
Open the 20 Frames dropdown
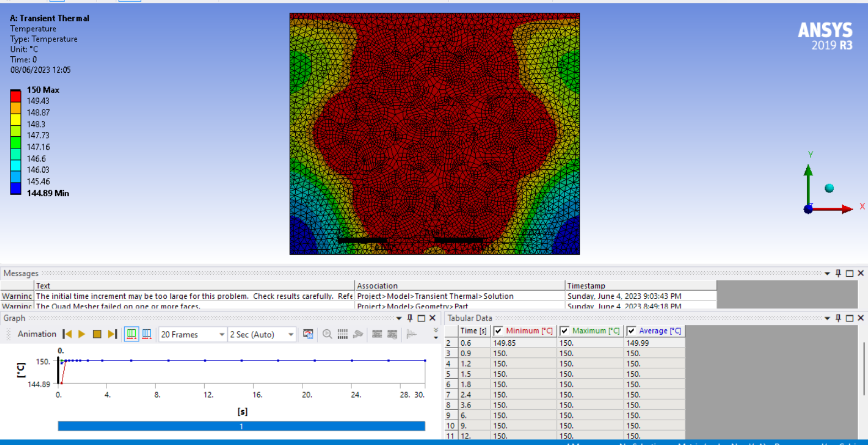point(193,335)
